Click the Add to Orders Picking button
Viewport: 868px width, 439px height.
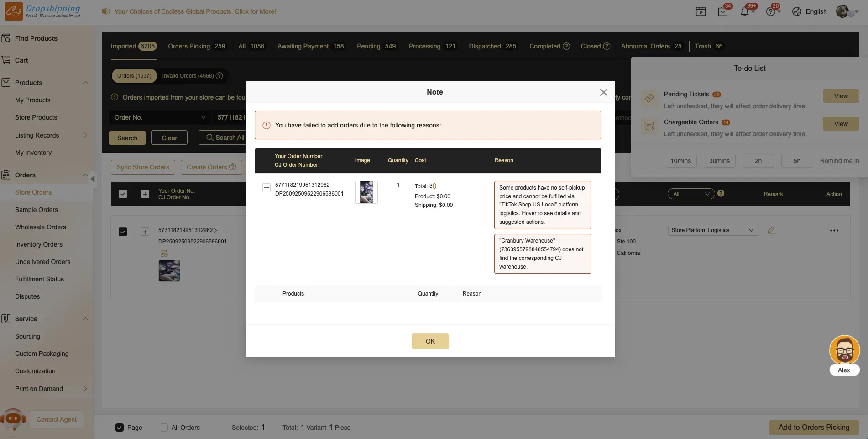(814, 427)
